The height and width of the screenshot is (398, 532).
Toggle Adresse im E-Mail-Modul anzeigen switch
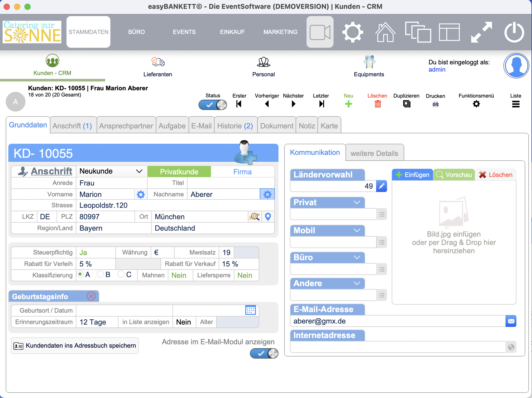point(264,353)
